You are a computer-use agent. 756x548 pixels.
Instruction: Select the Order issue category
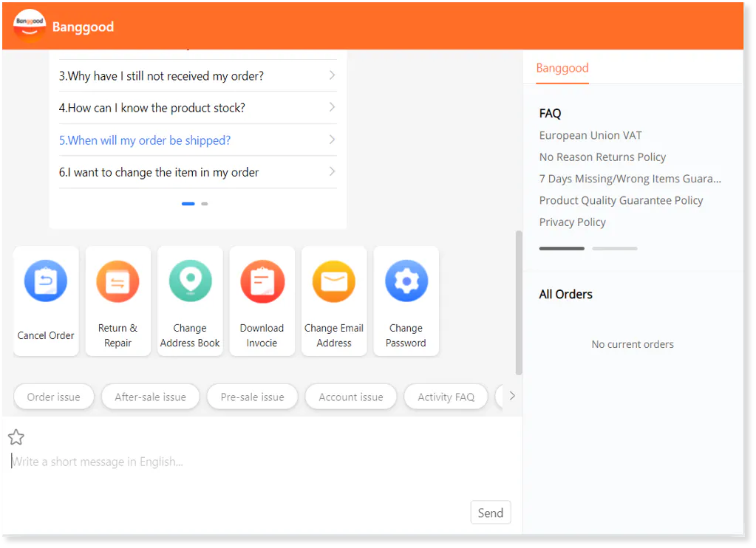click(53, 397)
